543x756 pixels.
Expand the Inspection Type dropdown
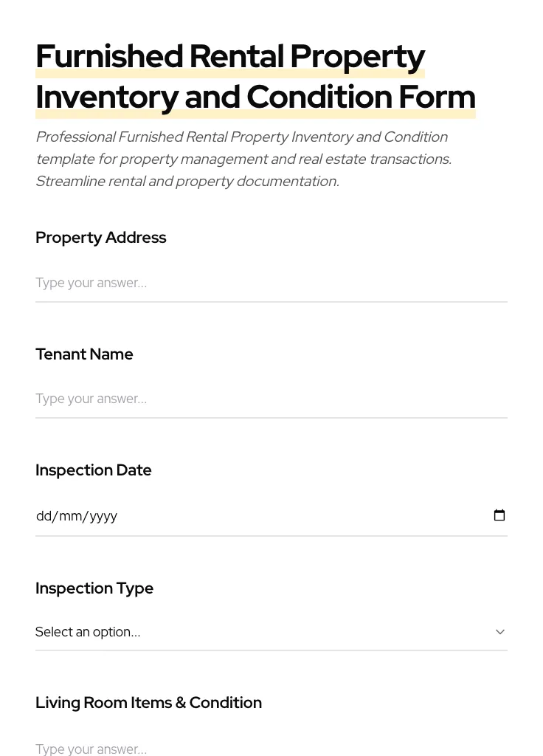pyautogui.click(x=271, y=631)
